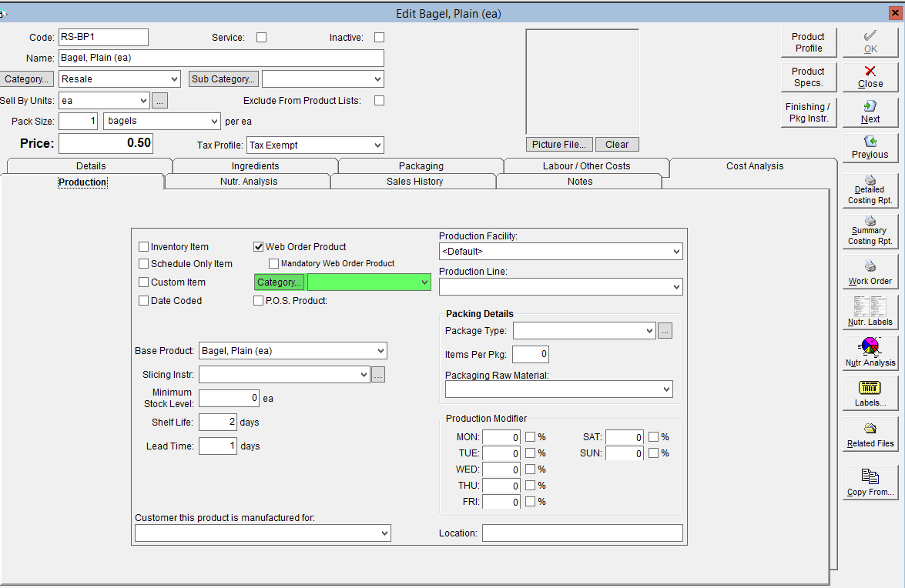905x588 pixels.
Task: Go to Previous product record
Action: click(x=870, y=148)
